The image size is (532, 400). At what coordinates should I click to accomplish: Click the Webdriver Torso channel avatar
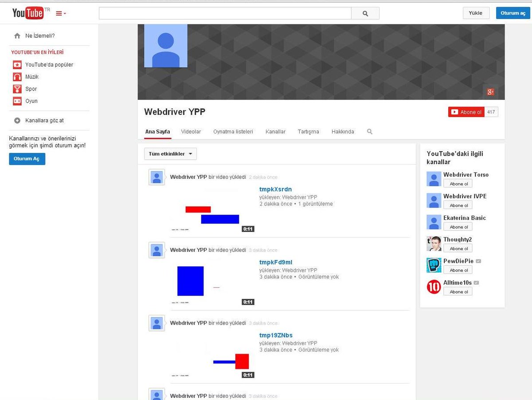pos(434,179)
